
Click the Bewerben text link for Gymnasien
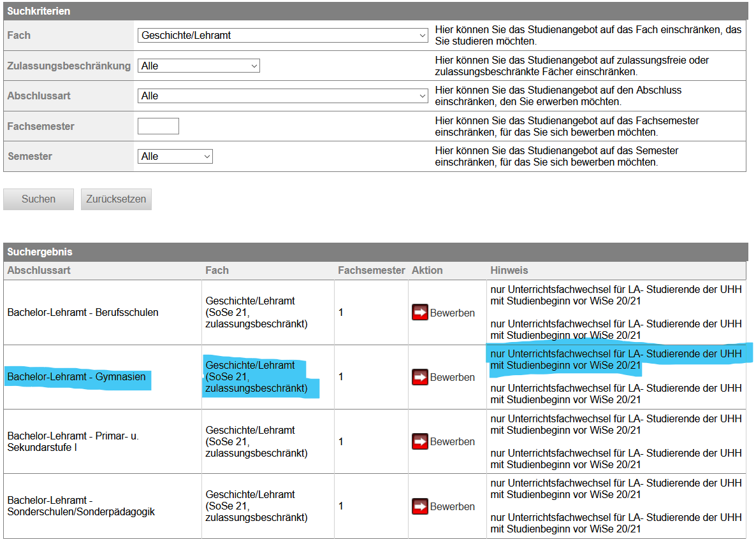[452, 377]
